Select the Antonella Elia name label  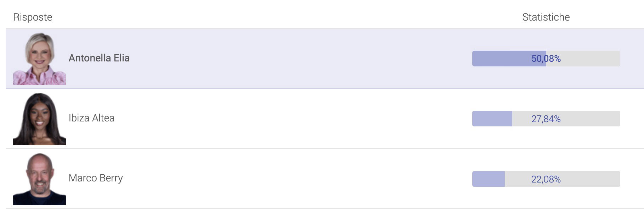coord(99,58)
